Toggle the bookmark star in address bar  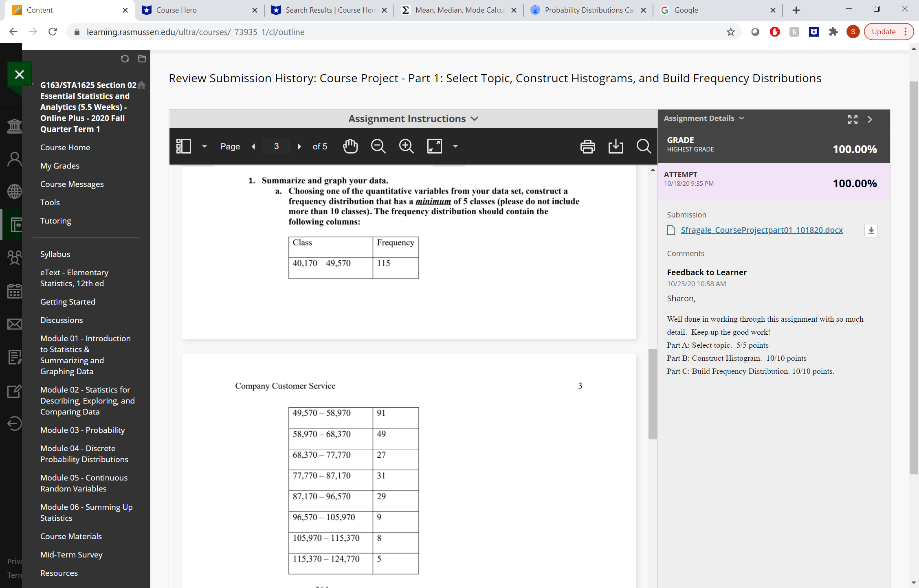(730, 32)
